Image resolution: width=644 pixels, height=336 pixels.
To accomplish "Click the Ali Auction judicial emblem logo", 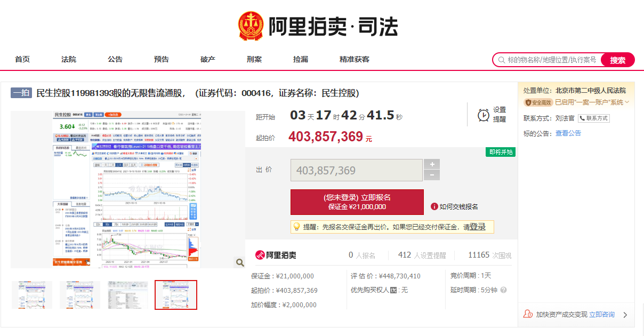I will (251, 27).
